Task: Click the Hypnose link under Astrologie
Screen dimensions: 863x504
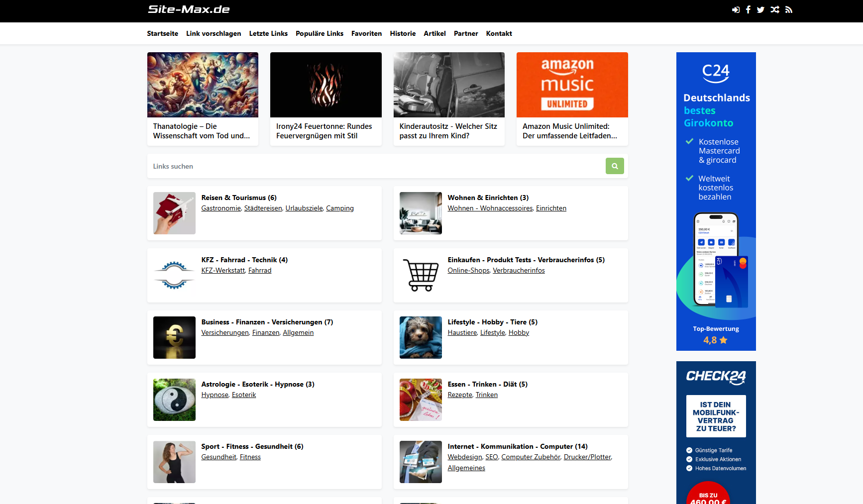Action: 215,395
